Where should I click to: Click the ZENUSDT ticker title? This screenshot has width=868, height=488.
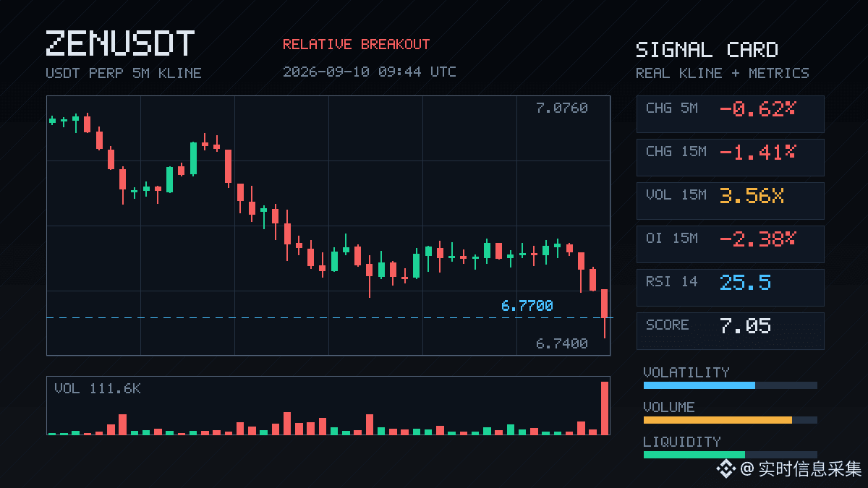(x=120, y=43)
